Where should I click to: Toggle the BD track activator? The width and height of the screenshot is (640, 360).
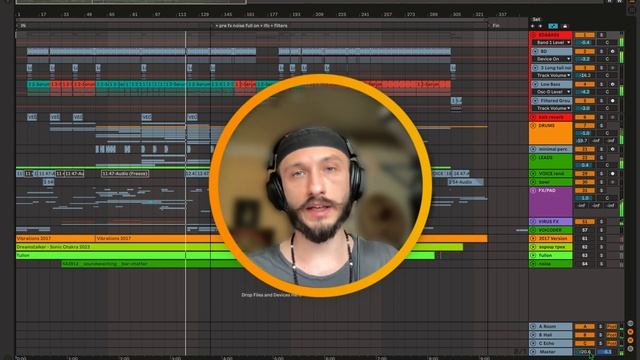pos(584,51)
